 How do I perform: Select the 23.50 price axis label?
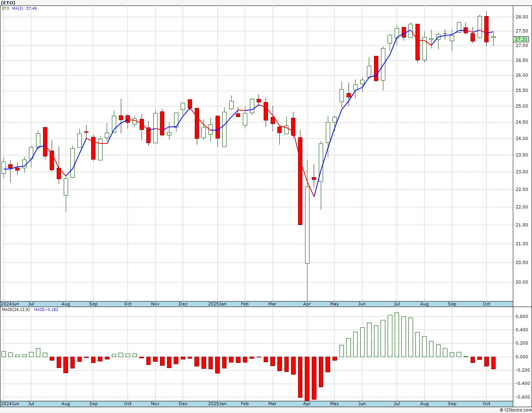(521, 155)
